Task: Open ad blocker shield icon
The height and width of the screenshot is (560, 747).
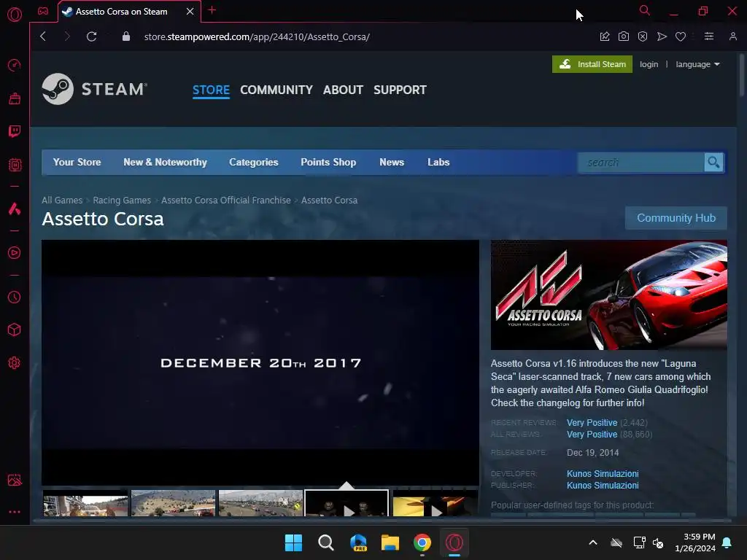Action: pyautogui.click(x=643, y=36)
